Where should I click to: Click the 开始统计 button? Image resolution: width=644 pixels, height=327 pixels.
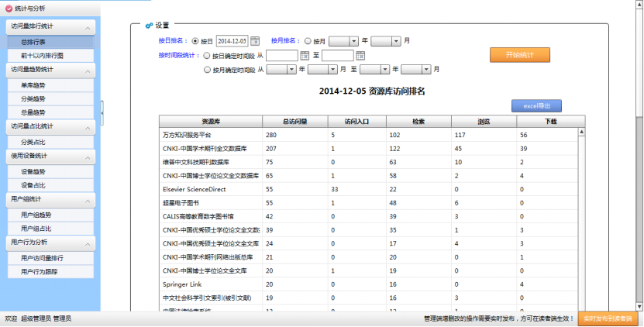[520, 55]
